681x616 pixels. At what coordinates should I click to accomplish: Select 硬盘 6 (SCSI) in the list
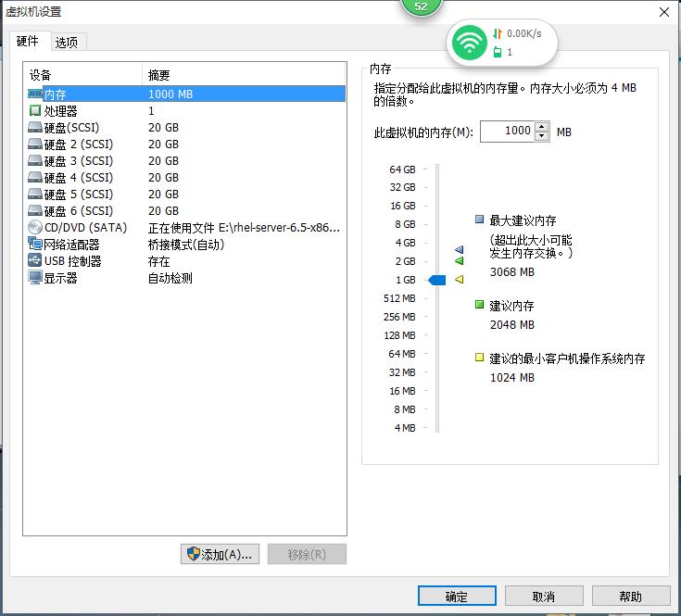[186, 211]
